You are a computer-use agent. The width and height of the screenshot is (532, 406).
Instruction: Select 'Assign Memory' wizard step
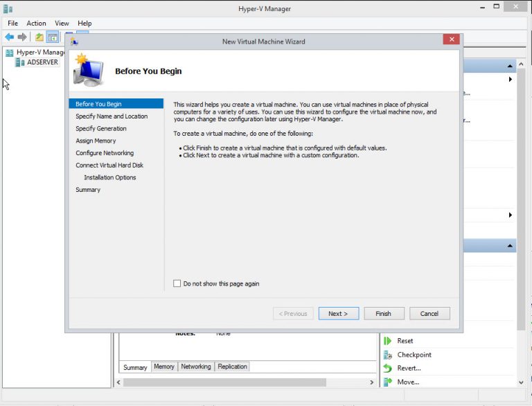96,141
